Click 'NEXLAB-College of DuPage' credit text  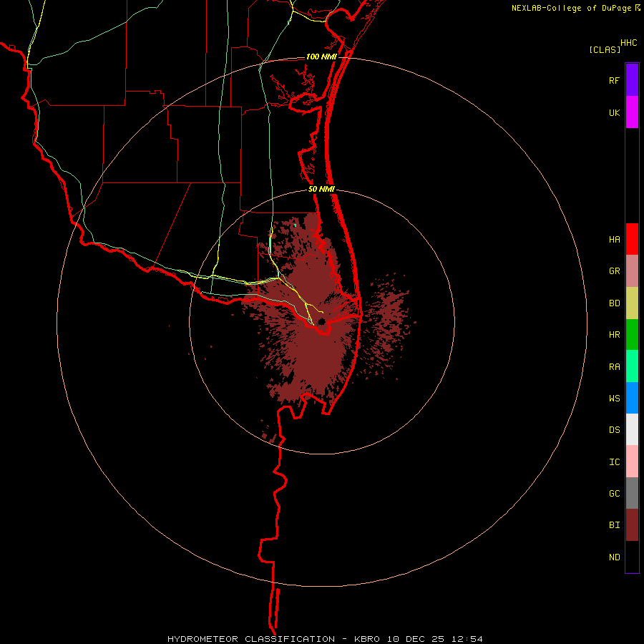click(572, 8)
